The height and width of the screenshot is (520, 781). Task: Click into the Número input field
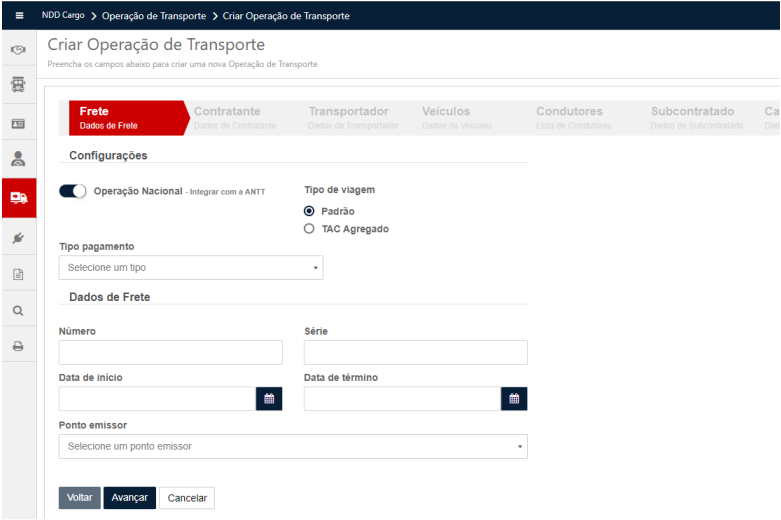(170, 352)
